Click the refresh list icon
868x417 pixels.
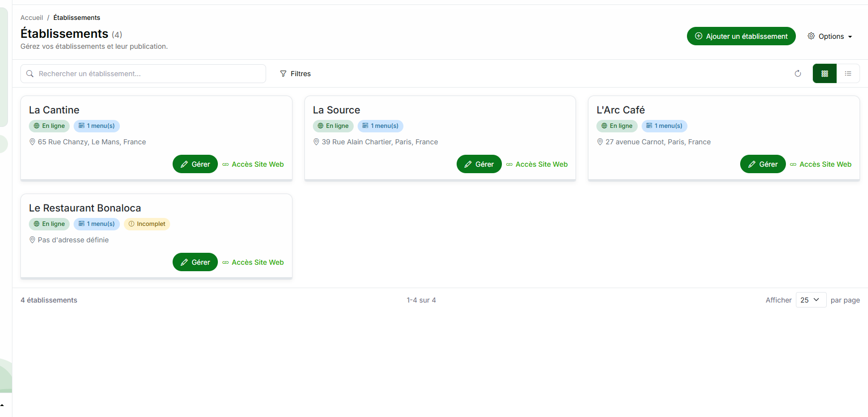tap(798, 74)
